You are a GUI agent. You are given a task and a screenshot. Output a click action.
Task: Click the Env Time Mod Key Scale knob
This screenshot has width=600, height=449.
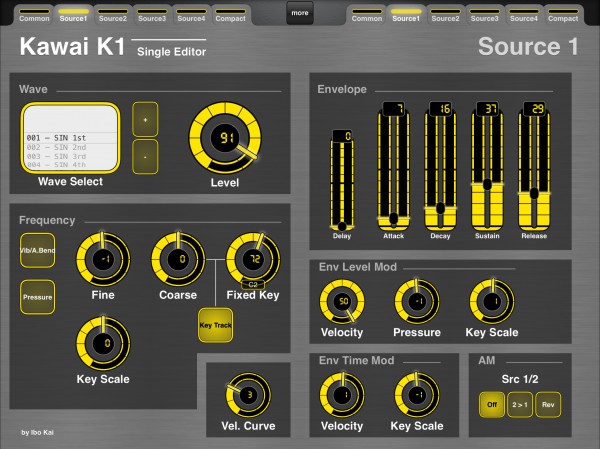pos(417,395)
